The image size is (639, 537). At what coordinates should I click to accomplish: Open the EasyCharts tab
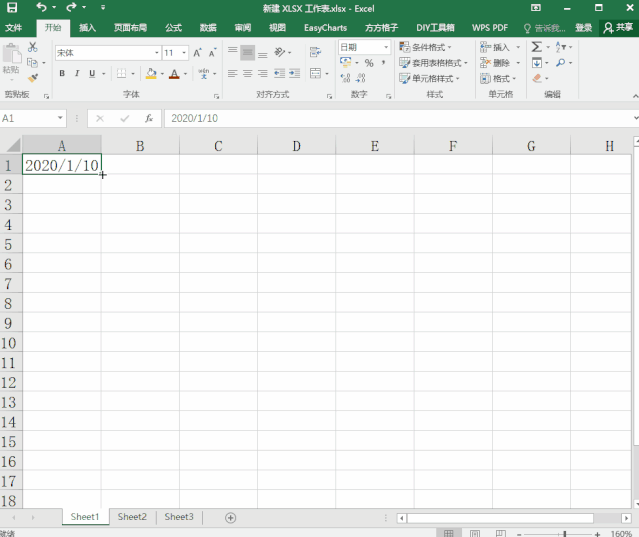(x=325, y=28)
